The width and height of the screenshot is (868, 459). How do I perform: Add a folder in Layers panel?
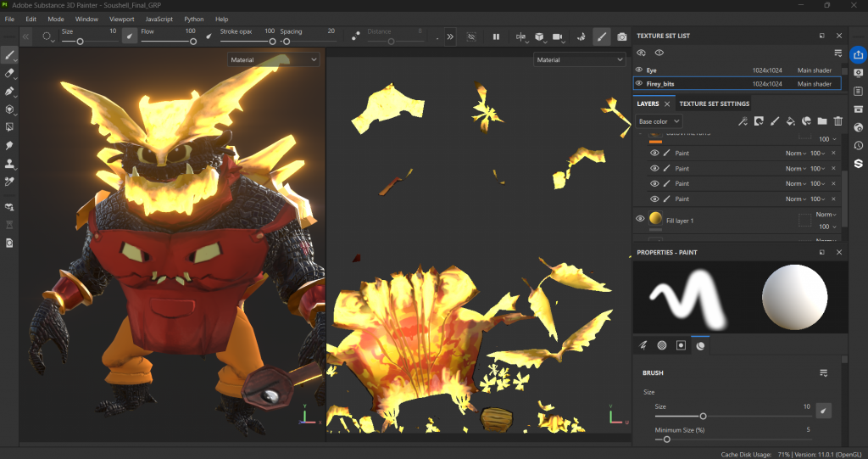point(822,121)
